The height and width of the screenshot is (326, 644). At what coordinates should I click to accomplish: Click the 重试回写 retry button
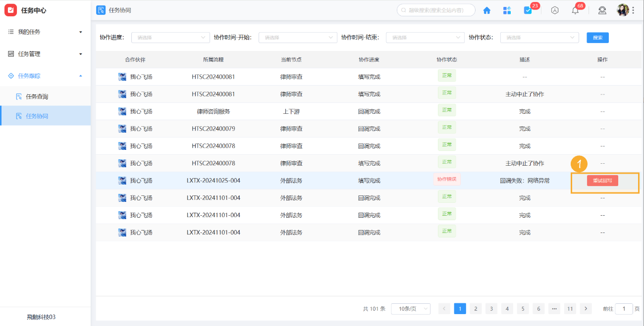(602, 180)
